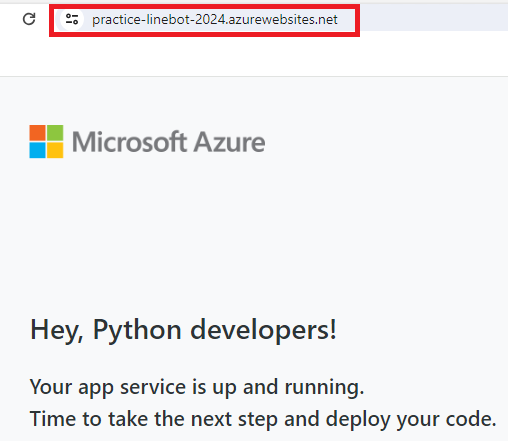
Task: Click the 'azurewebsites.net' part of the URL
Action: pos(283,20)
